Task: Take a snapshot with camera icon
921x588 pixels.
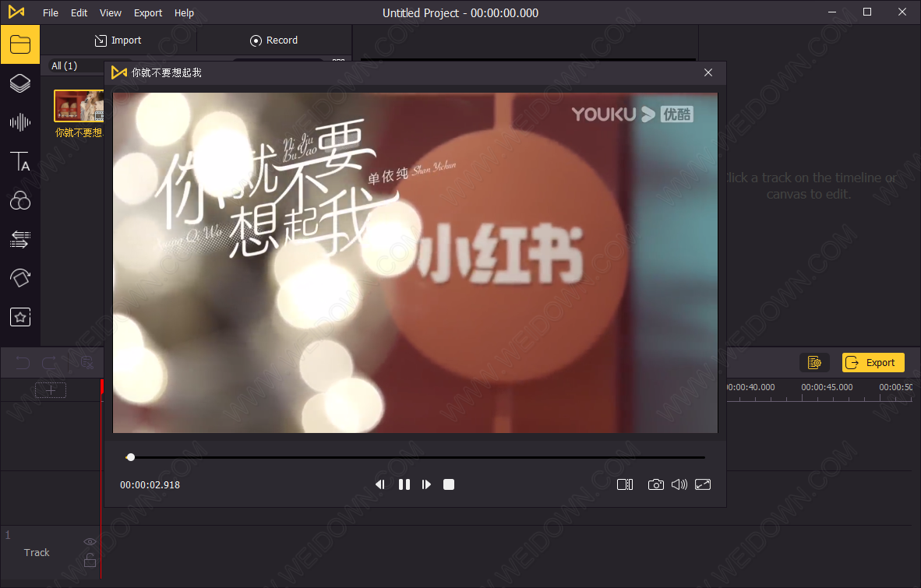Action: tap(655, 484)
